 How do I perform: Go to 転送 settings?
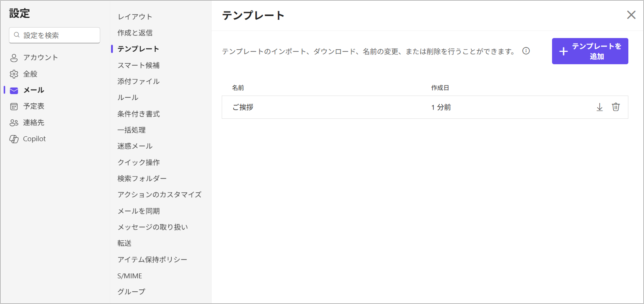tap(124, 243)
